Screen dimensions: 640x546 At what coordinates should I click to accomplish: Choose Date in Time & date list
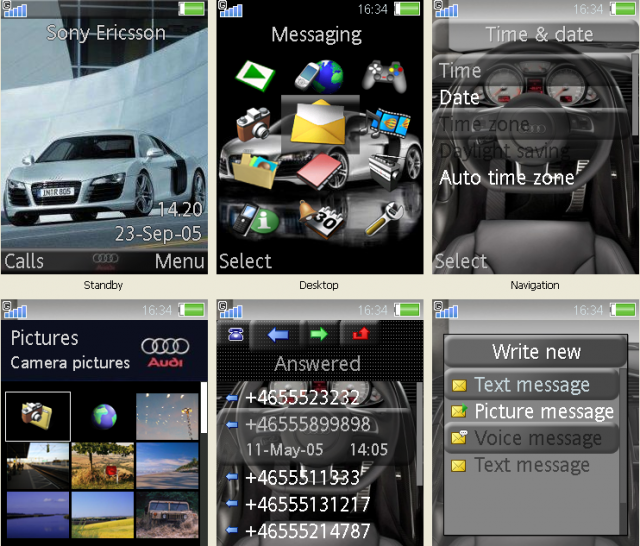(533, 98)
